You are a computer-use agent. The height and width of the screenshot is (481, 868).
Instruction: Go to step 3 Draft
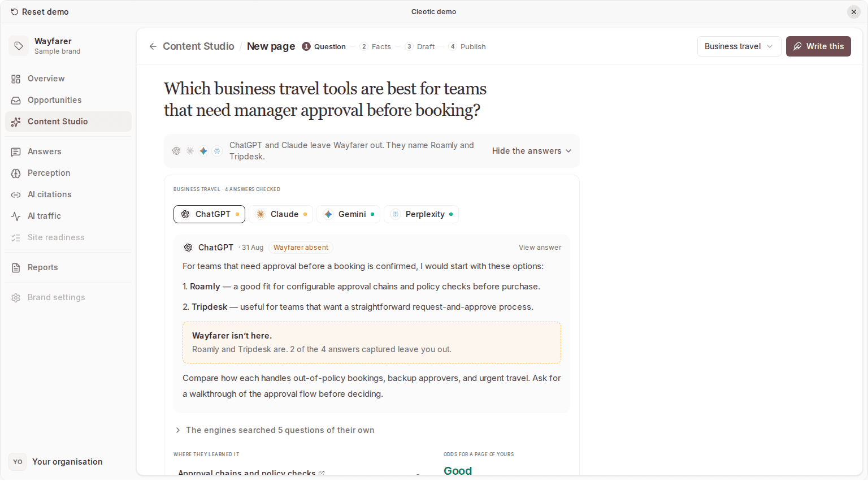coord(420,47)
